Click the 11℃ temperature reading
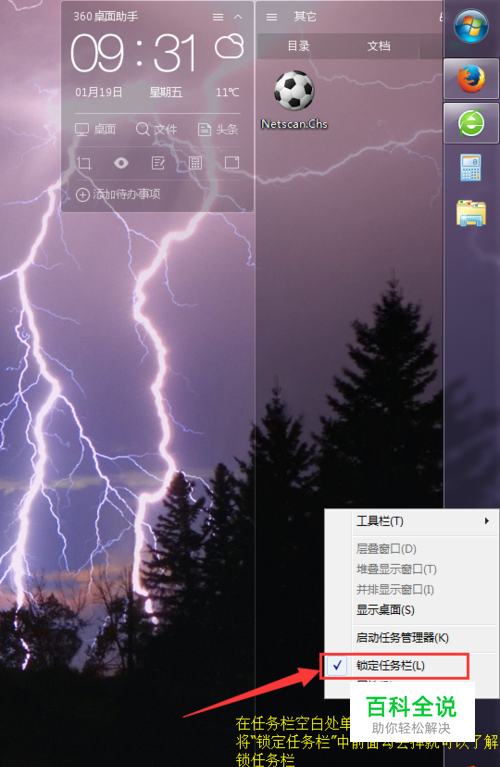Image resolution: width=500 pixels, height=767 pixels. pyautogui.click(x=227, y=92)
